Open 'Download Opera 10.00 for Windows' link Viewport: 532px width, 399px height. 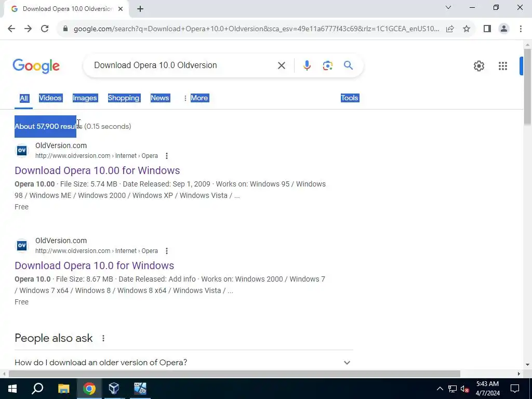click(97, 170)
